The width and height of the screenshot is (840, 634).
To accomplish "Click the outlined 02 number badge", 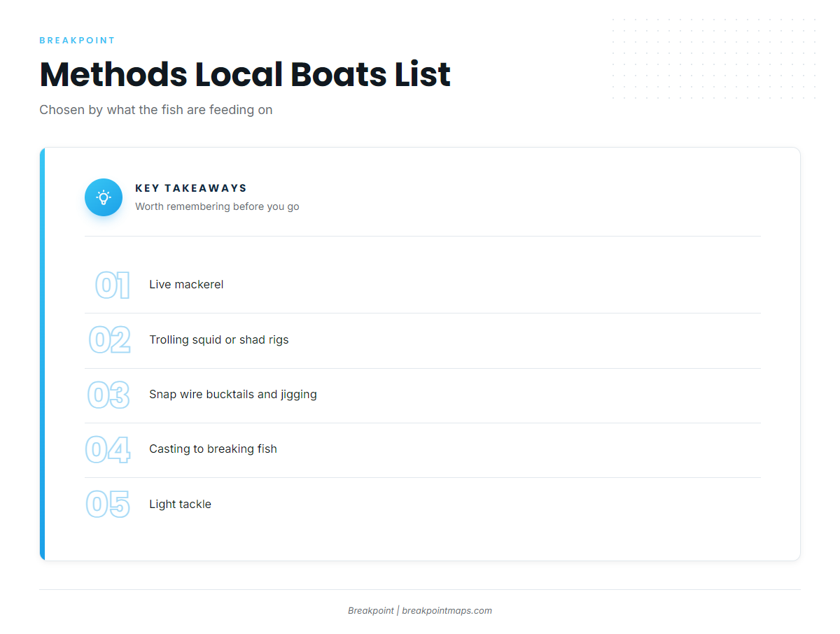I will click(x=110, y=340).
